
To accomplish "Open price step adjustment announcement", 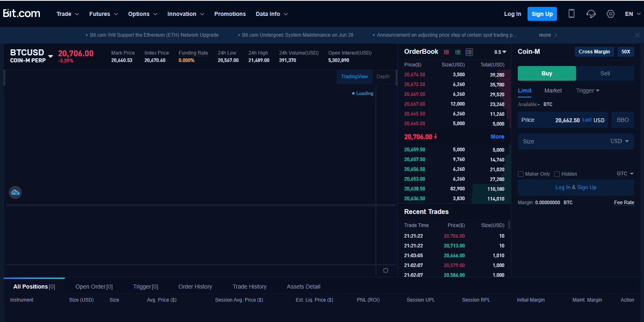I will [x=447, y=35].
